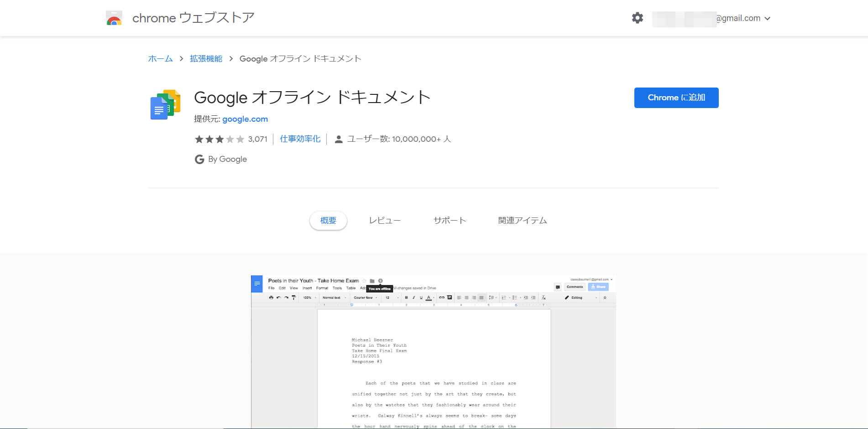868x429 pixels.
Task: Click the Chrome に追加 button
Action: pos(676,98)
